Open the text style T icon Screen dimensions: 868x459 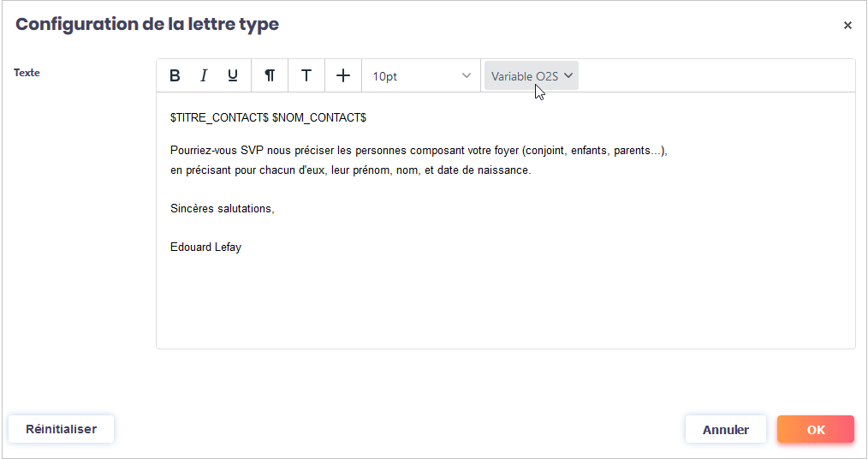306,75
